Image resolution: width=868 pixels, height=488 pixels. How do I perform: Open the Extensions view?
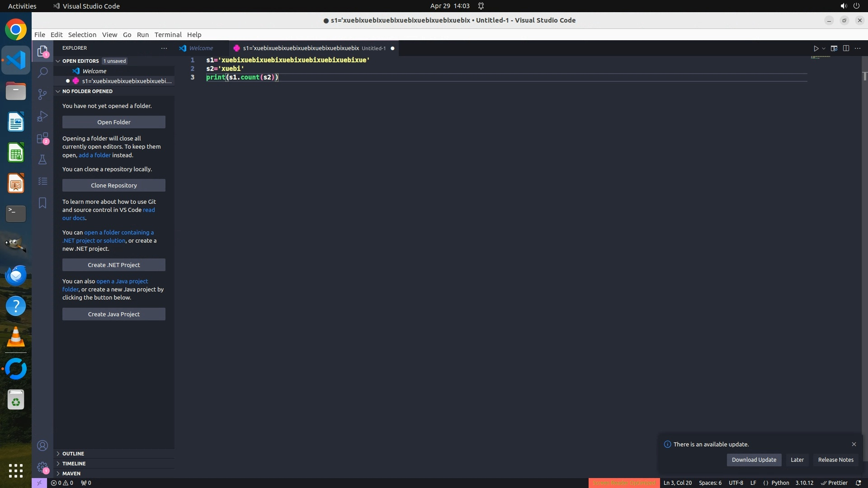42,138
